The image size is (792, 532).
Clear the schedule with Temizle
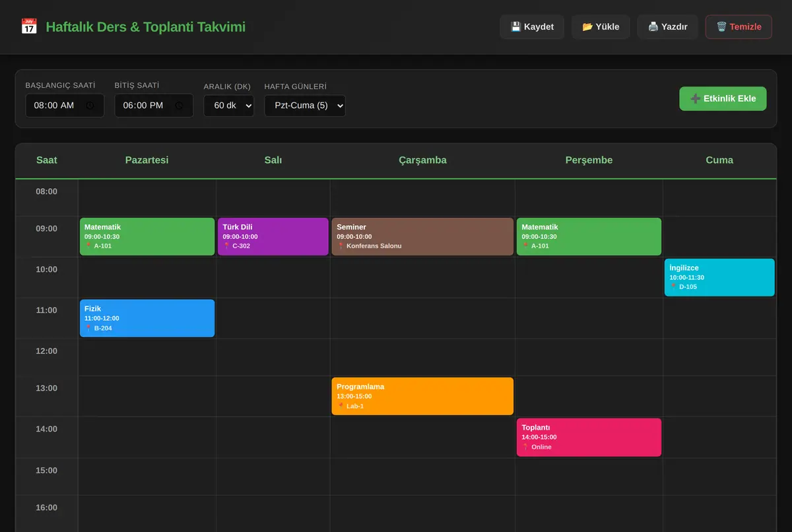click(739, 27)
